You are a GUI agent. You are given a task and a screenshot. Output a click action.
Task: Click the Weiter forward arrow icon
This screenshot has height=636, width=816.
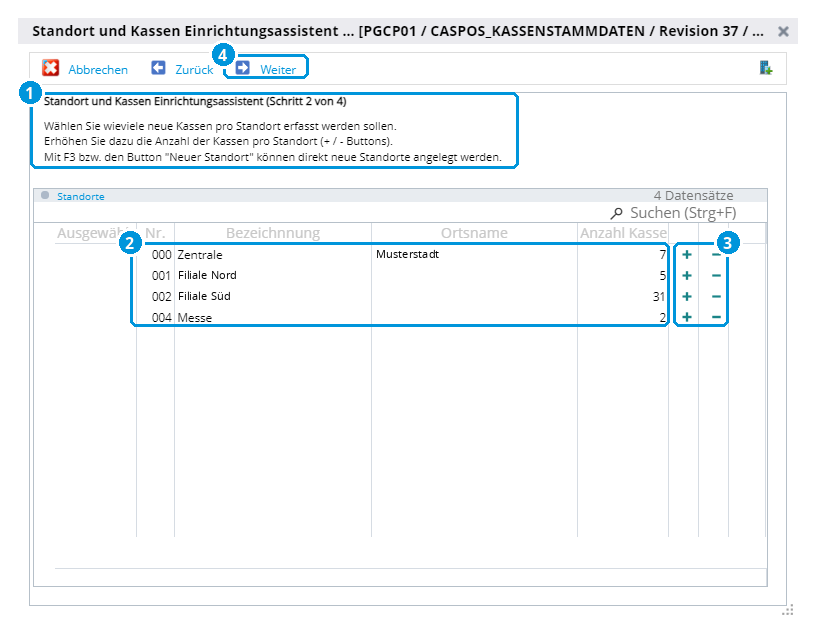(243, 68)
